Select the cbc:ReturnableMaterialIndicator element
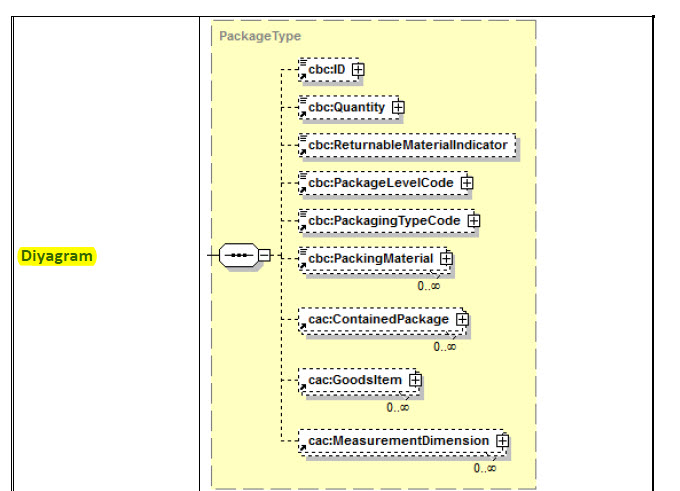 click(x=410, y=145)
